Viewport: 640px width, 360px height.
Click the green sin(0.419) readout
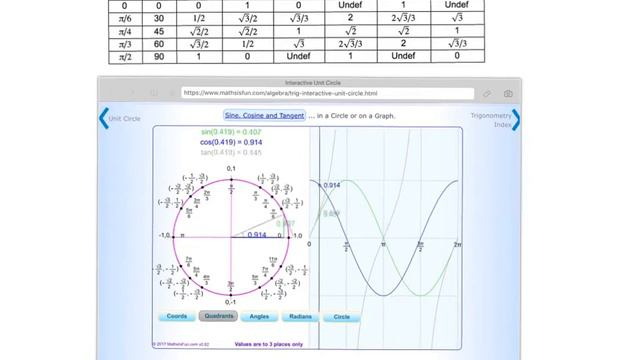[x=231, y=132]
